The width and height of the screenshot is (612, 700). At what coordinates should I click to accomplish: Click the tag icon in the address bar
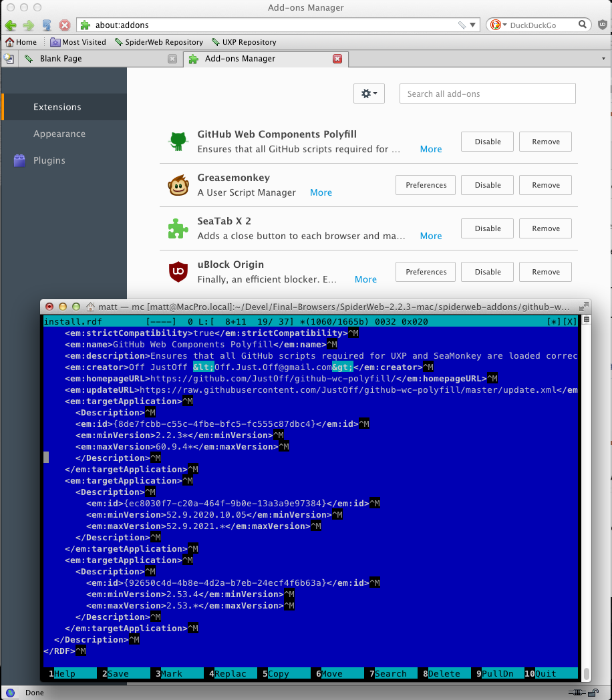(x=462, y=25)
